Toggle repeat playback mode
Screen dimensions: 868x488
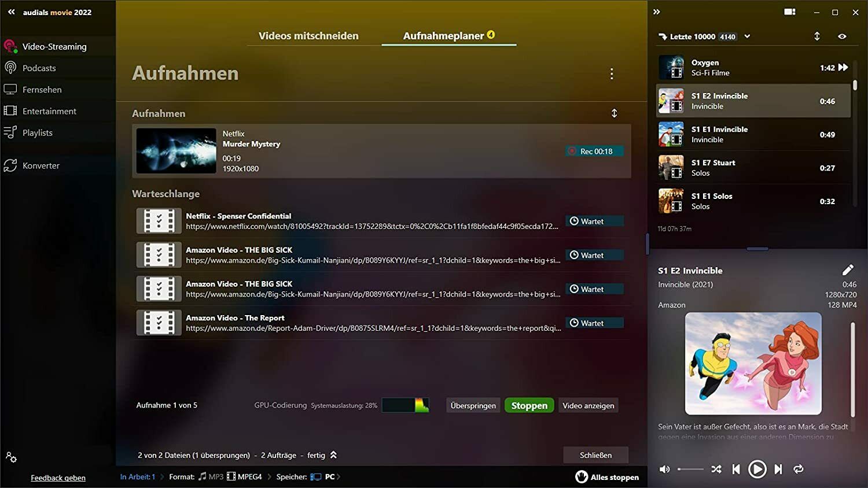799,469
